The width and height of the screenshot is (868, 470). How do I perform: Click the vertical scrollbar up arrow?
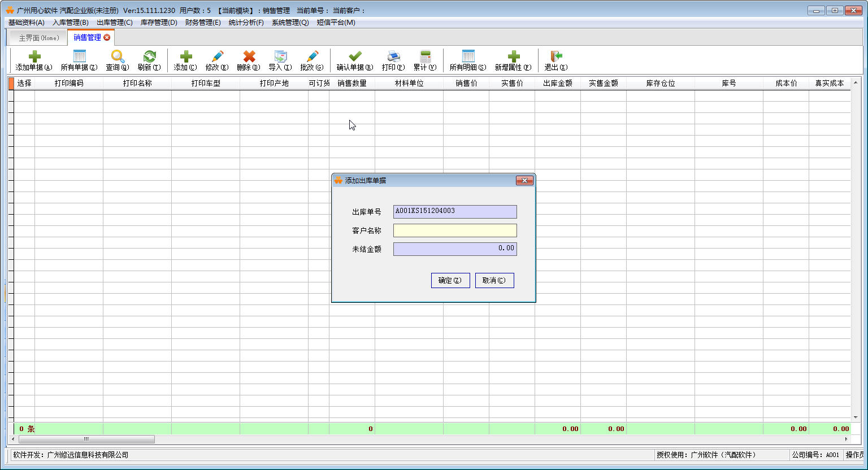[856, 82]
